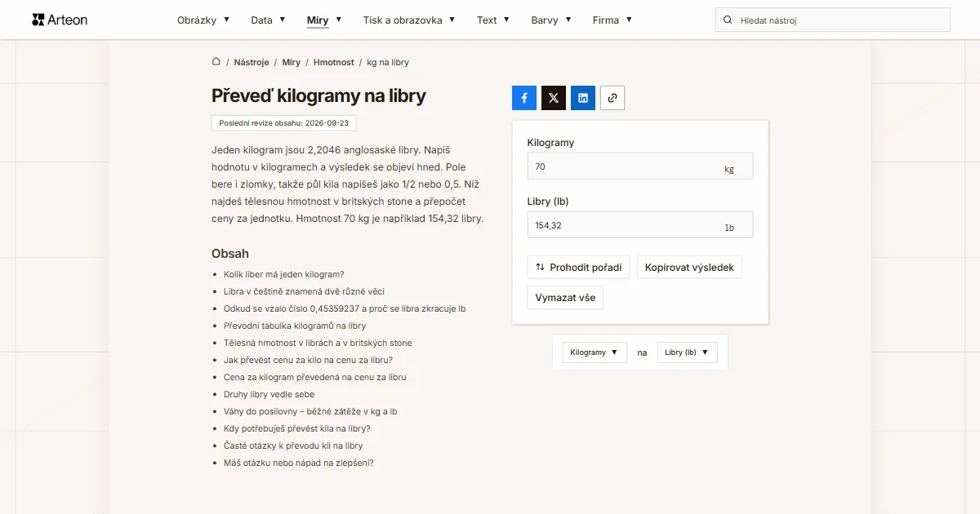Focus the Kilogramy input with 70

640,166
